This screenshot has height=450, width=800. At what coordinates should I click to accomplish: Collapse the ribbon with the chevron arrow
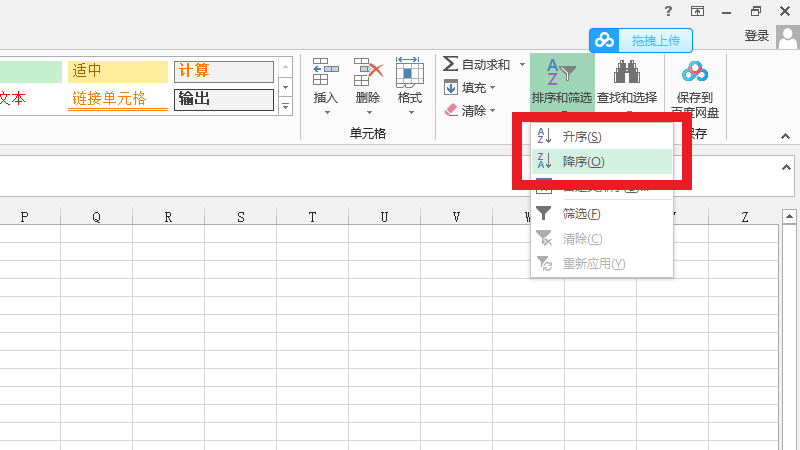(786, 134)
